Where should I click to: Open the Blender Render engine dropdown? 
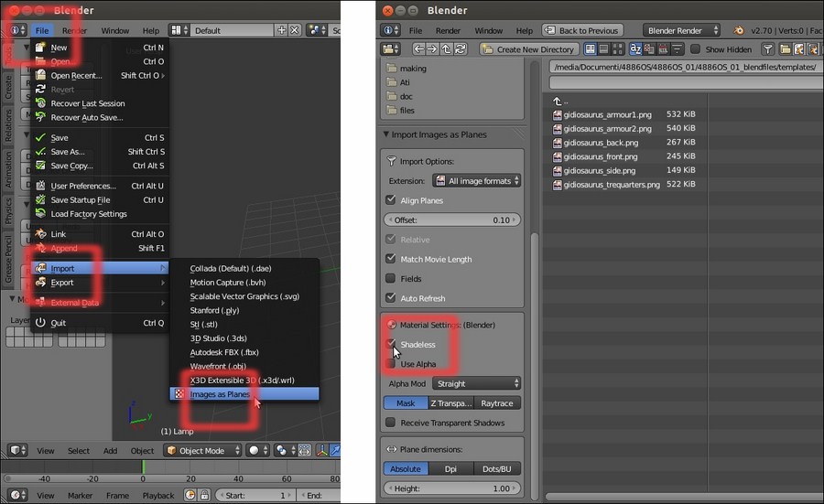(x=681, y=30)
